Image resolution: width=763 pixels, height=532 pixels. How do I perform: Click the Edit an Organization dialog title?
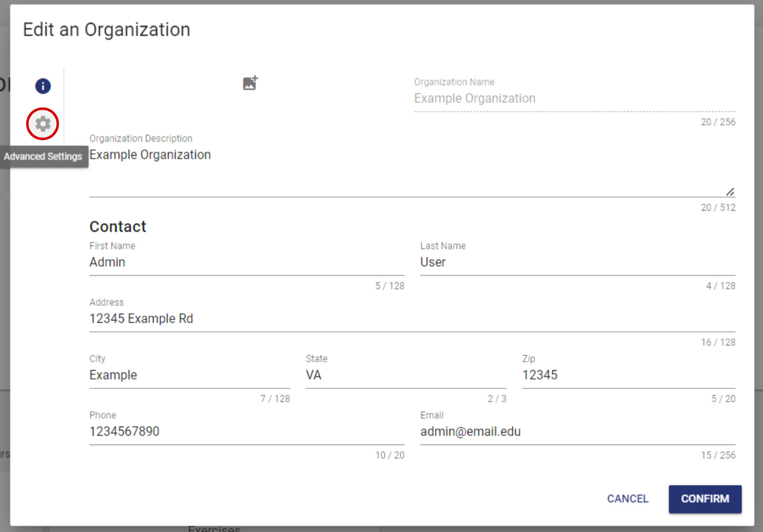pyautogui.click(x=106, y=29)
